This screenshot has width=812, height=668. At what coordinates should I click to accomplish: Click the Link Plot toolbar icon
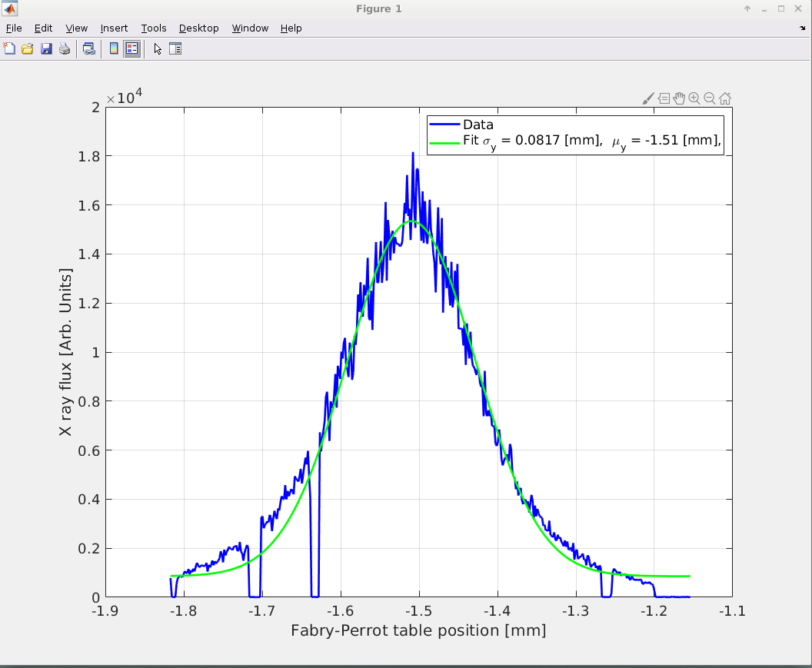tap(89, 49)
